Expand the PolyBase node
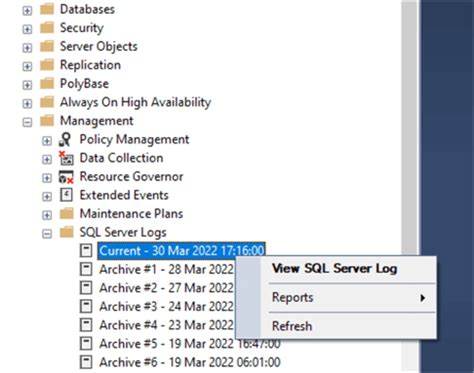 click(27, 85)
